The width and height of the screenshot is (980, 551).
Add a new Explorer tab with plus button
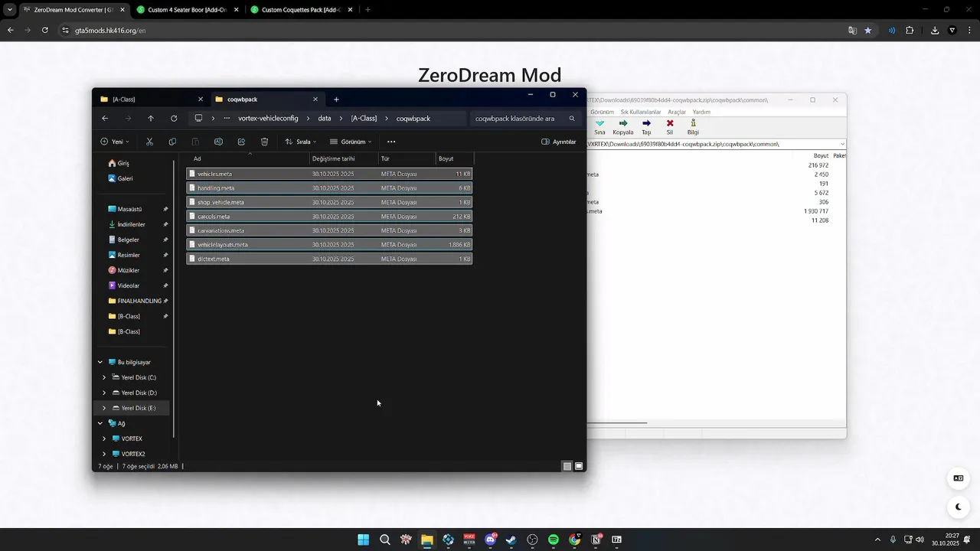[x=336, y=99]
